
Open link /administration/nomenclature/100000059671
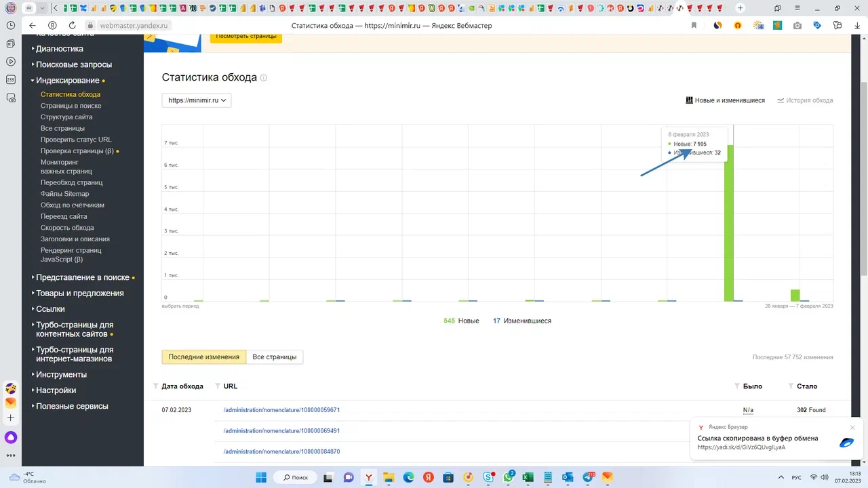tap(281, 410)
